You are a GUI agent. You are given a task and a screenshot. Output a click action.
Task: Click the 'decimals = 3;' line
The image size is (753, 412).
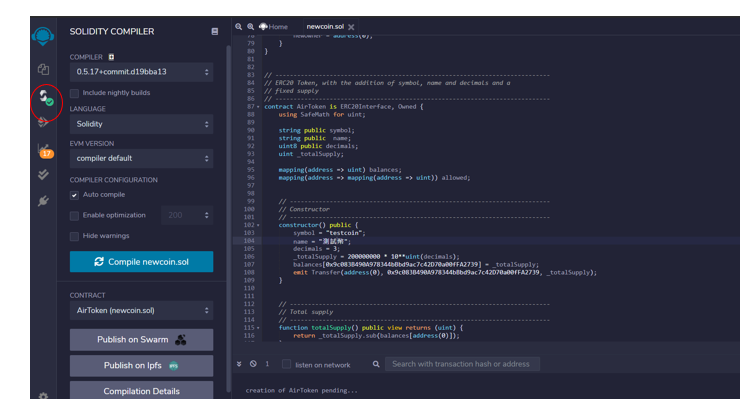(316, 249)
